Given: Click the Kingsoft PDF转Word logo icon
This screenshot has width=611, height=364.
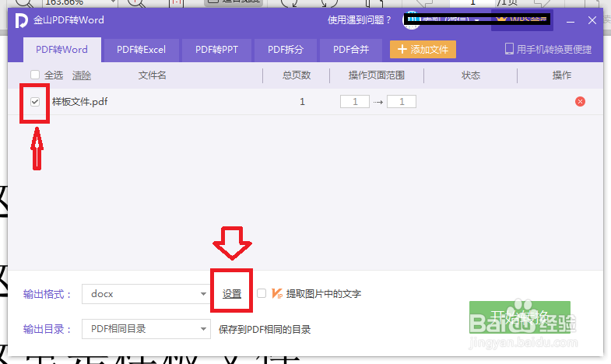Looking at the screenshot, I should pos(22,20).
